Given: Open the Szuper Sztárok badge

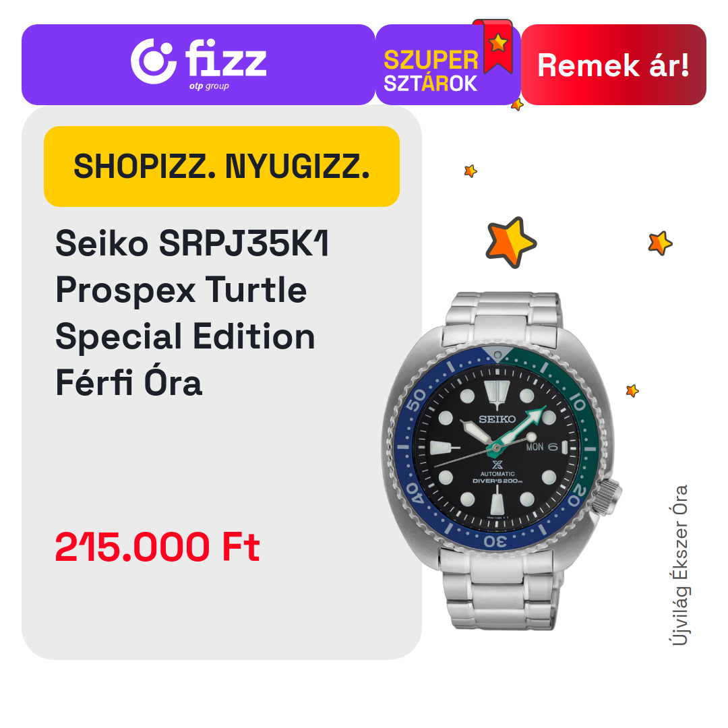Looking at the screenshot, I should 448,65.
